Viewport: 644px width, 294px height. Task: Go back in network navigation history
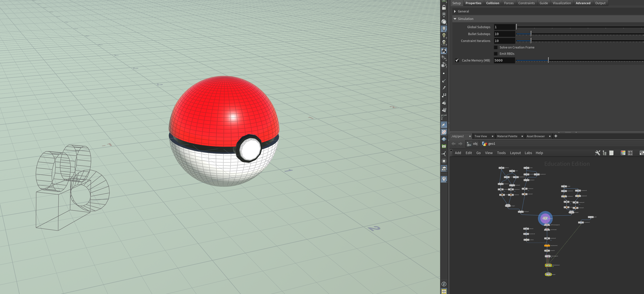453,144
